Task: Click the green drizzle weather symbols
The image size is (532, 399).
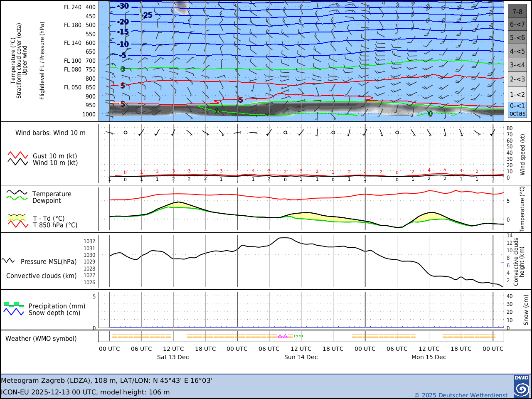Action: 298,336
